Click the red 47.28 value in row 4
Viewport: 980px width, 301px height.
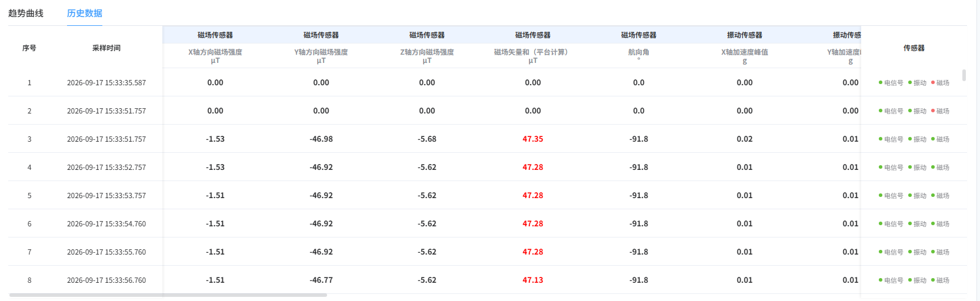pos(533,168)
